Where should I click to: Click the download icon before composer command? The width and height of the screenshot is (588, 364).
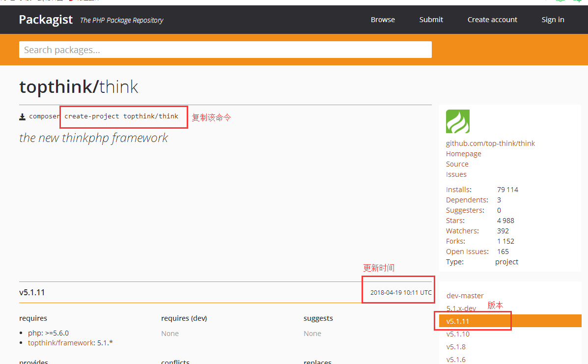click(23, 117)
